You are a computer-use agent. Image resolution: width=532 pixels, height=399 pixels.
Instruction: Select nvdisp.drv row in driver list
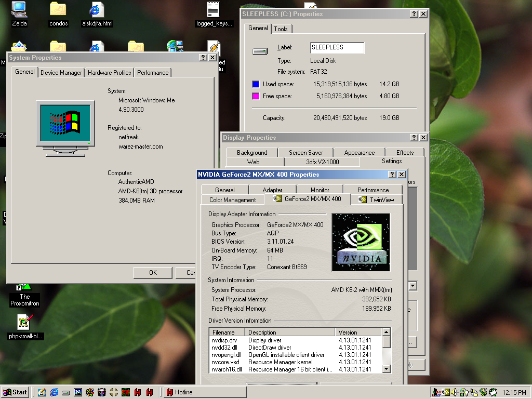click(x=295, y=340)
